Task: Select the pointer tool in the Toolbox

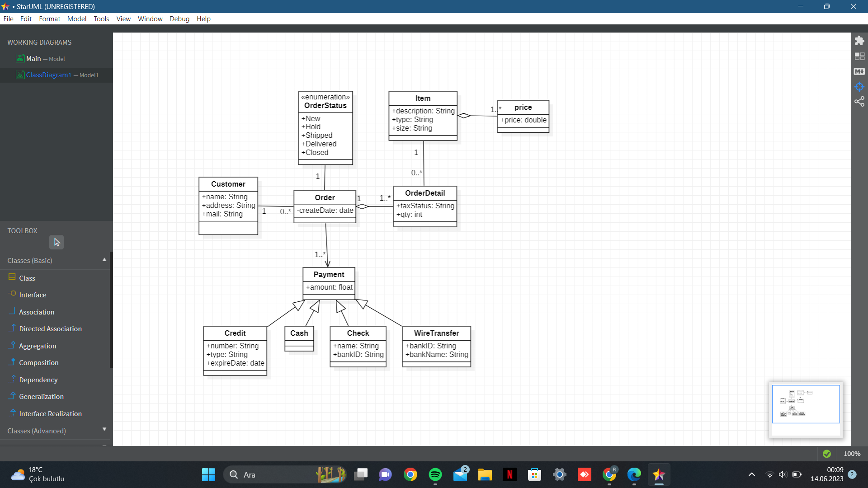Action: pos(57,242)
